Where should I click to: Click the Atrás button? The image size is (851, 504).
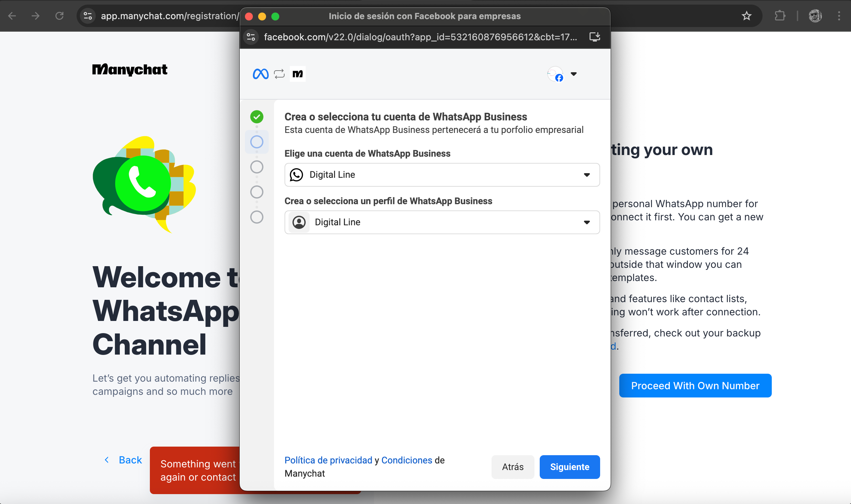click(513, 467)
